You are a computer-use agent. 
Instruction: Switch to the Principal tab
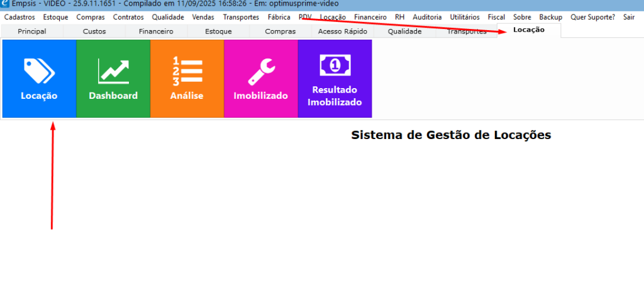point(32,31)
